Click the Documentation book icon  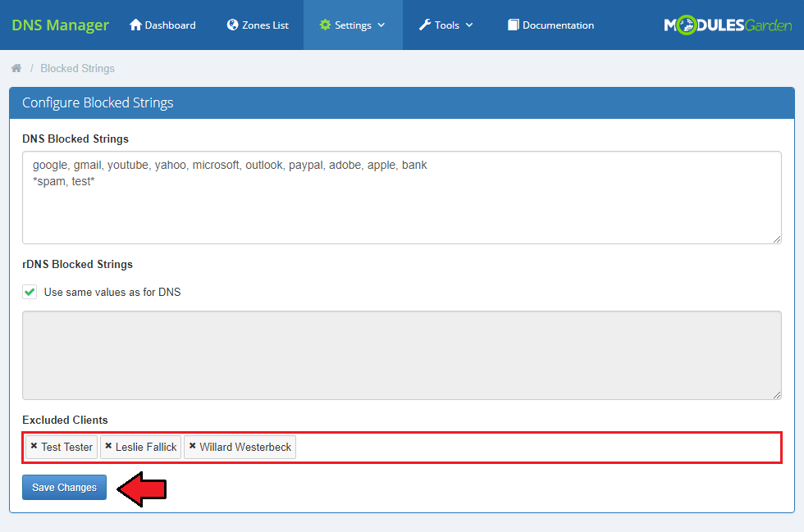[x=514, y=25]
